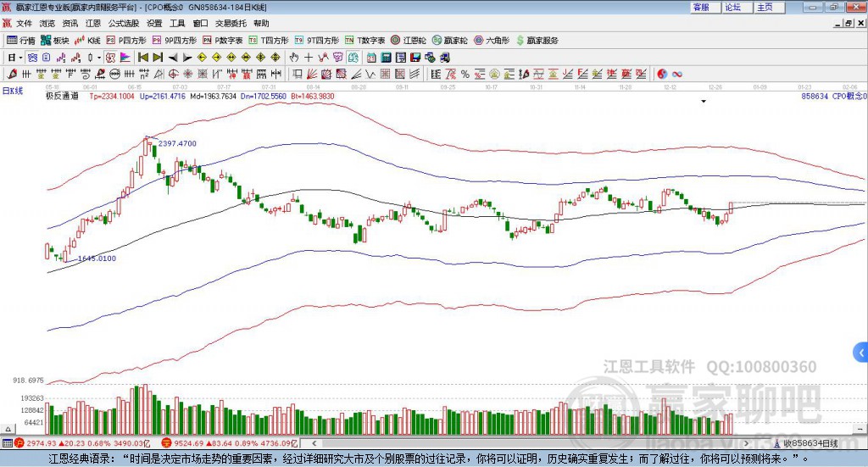868x467 pixels.
Task: Open the P数字表 number table
Action: [223, 41]
